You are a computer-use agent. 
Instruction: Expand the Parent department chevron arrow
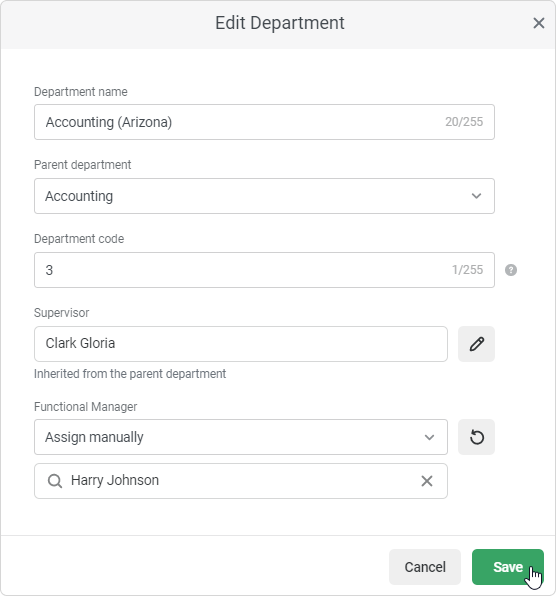click(x=476, y=196)
